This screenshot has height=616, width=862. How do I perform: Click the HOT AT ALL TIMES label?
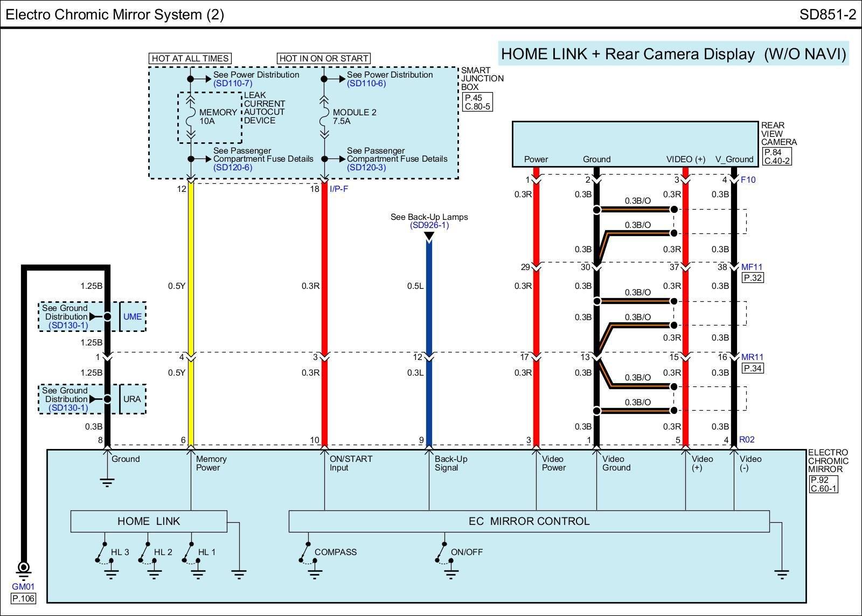coord(190,58)
